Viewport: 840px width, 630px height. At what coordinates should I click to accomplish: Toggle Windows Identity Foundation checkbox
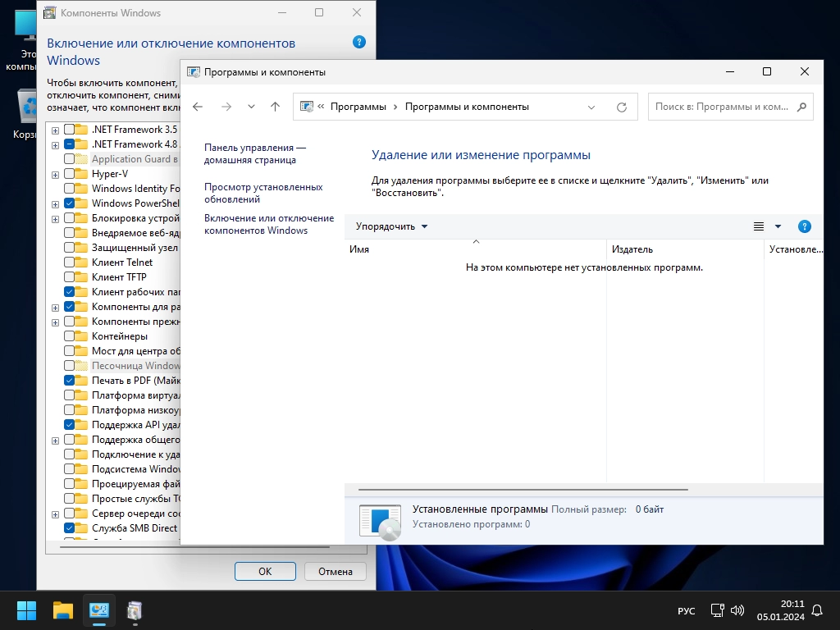pyautogui.click(x=69, y=189)
